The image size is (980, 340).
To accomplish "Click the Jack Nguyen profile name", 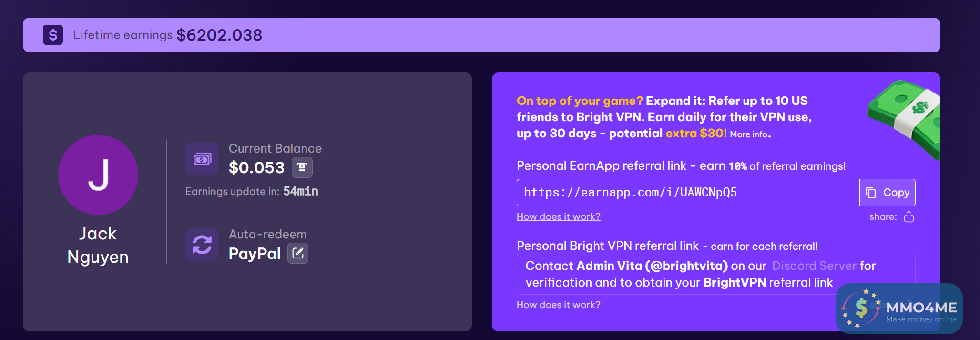I will coord(98,245).
